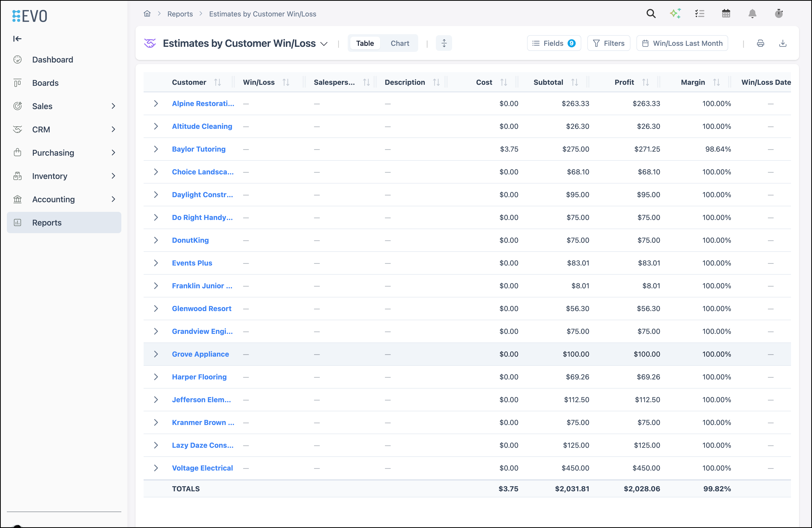Image resolution: width=812 pixels, height=528 pixels.
Task: Sort by Profit column arrows
Action: 646,82
